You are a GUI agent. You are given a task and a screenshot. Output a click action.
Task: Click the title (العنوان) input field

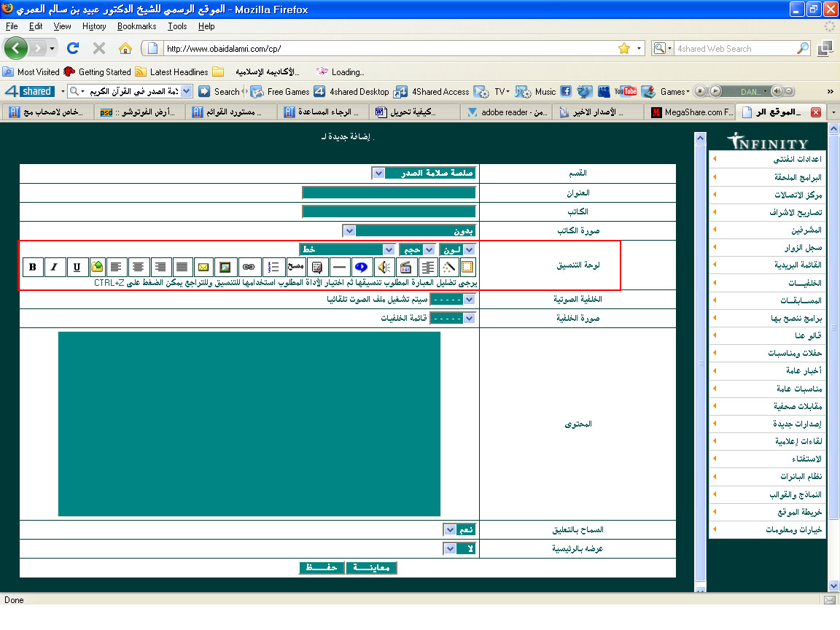(x=389, y=193)
